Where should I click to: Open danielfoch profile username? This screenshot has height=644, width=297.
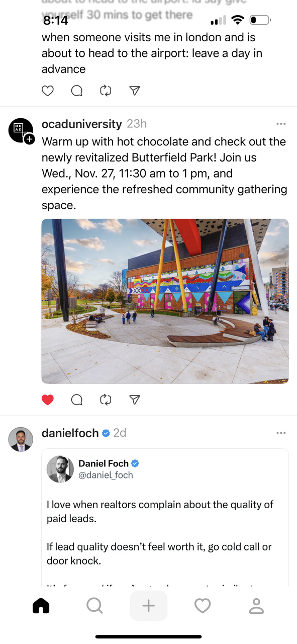(70, 433)
